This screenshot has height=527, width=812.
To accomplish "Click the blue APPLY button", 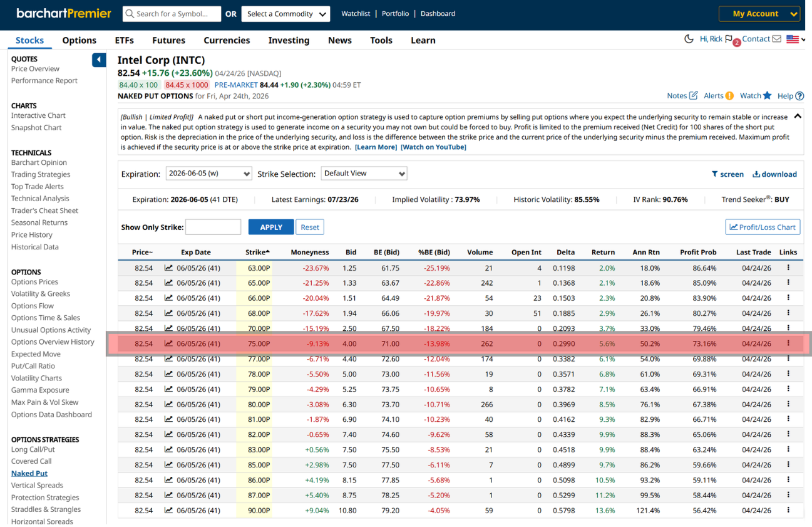I will [270, 227].
